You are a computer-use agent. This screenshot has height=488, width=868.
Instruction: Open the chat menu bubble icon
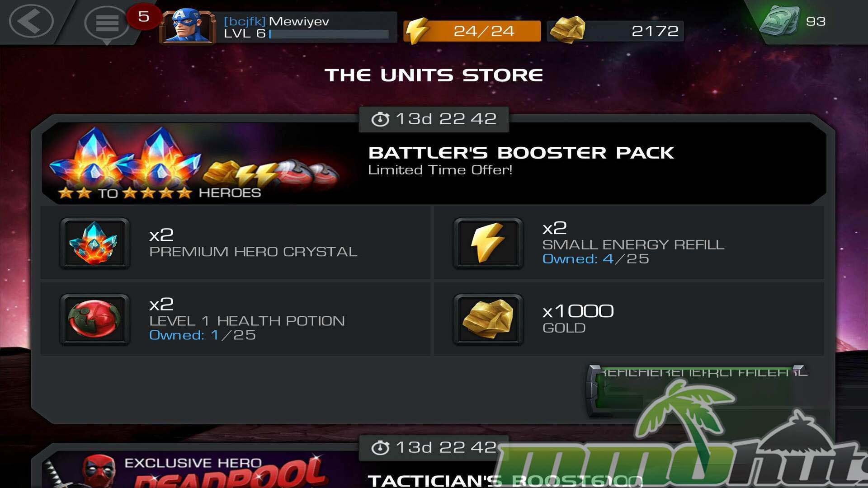[107, 23]
